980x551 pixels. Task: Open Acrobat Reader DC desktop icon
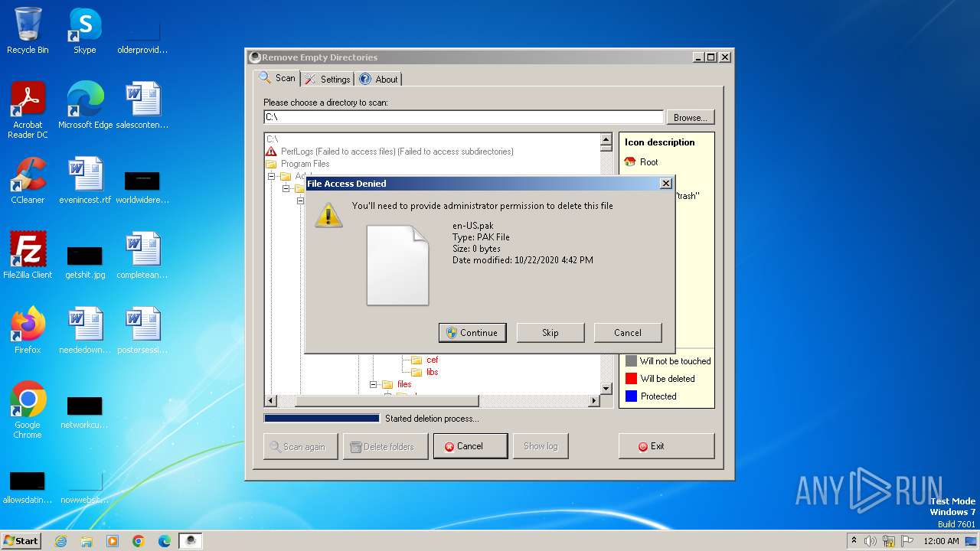28,110
